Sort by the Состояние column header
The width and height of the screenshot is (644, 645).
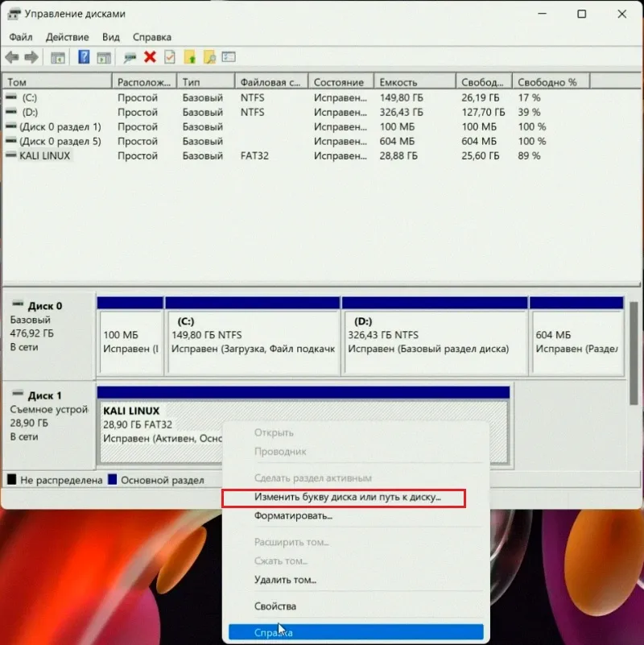pos(341,82)
